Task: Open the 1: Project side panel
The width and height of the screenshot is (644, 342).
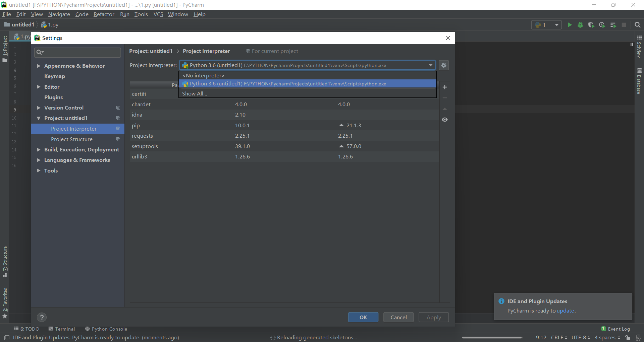Action: pos(5,49)
